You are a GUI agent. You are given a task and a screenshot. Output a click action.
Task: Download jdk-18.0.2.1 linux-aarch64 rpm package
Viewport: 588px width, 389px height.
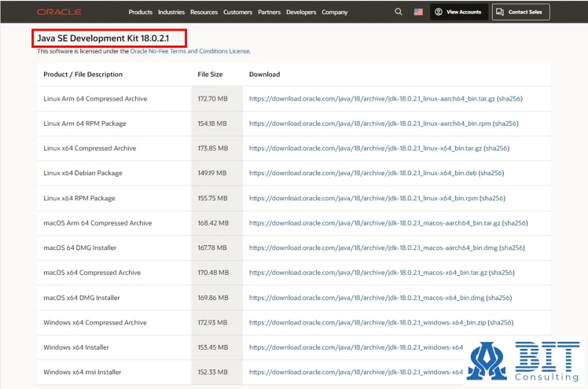[369, 123]
